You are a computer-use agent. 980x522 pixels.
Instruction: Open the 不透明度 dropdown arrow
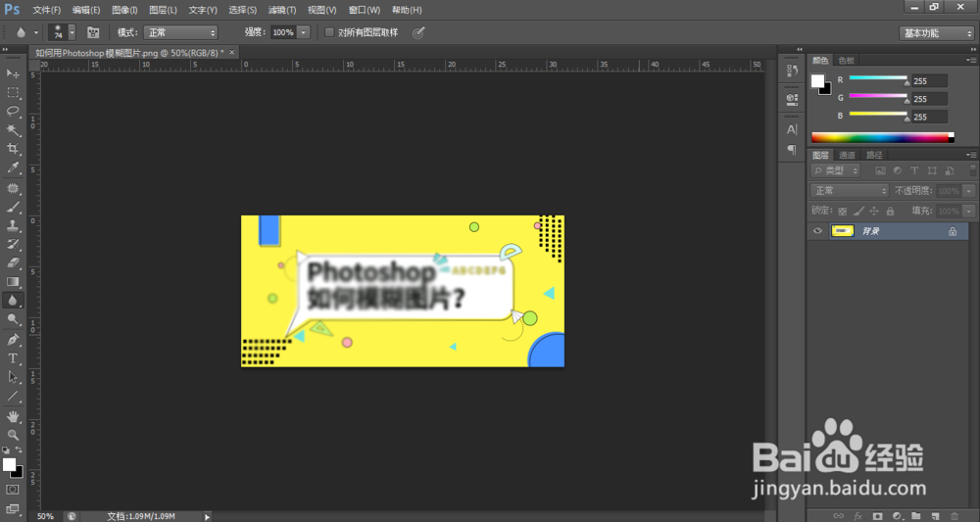tap(969, 190)
